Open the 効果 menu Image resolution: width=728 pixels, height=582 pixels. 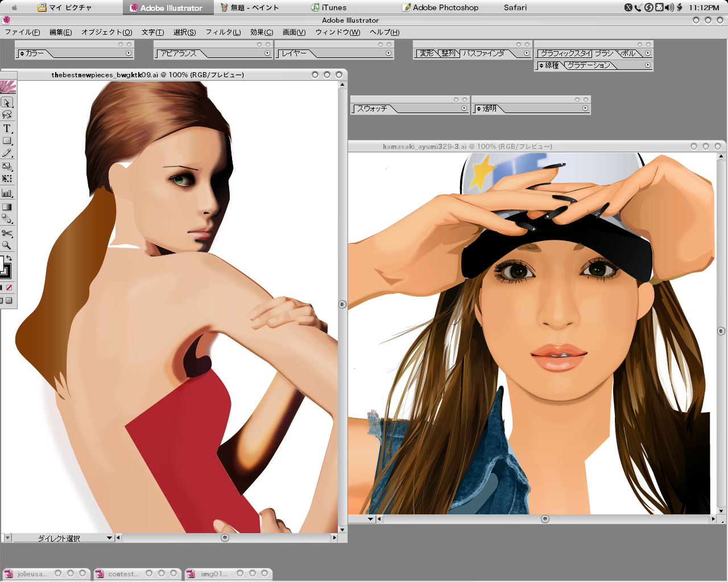click(262, 32)
